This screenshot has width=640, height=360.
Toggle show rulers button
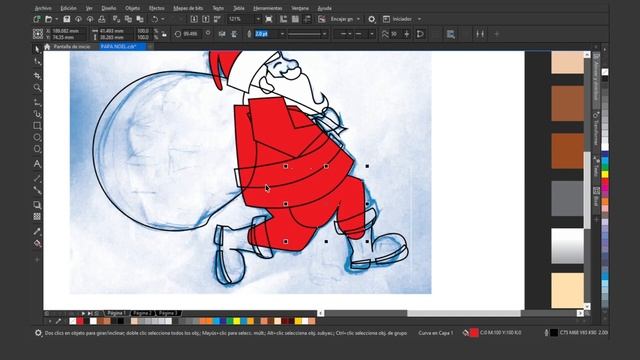(x=283, y=19)
